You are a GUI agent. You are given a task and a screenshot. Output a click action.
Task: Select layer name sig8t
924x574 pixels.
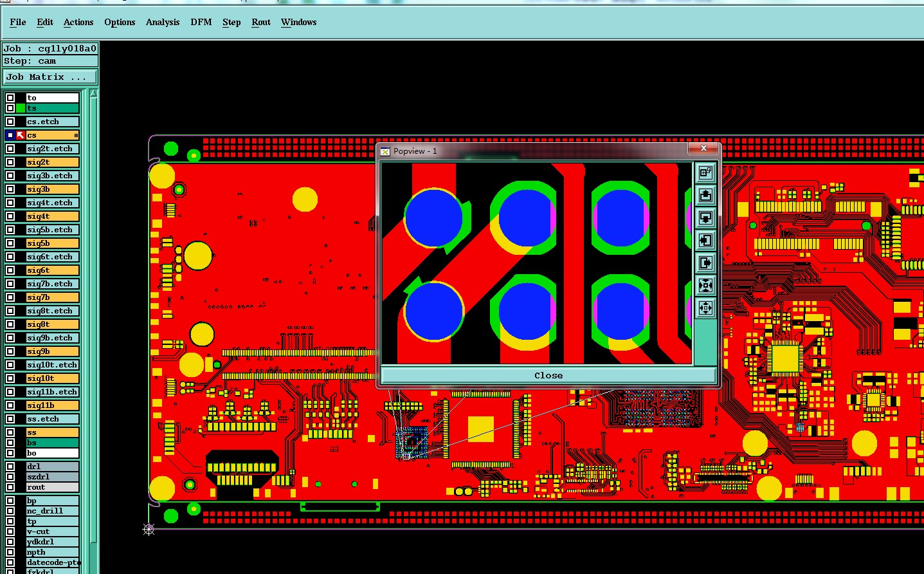point(53,324)
